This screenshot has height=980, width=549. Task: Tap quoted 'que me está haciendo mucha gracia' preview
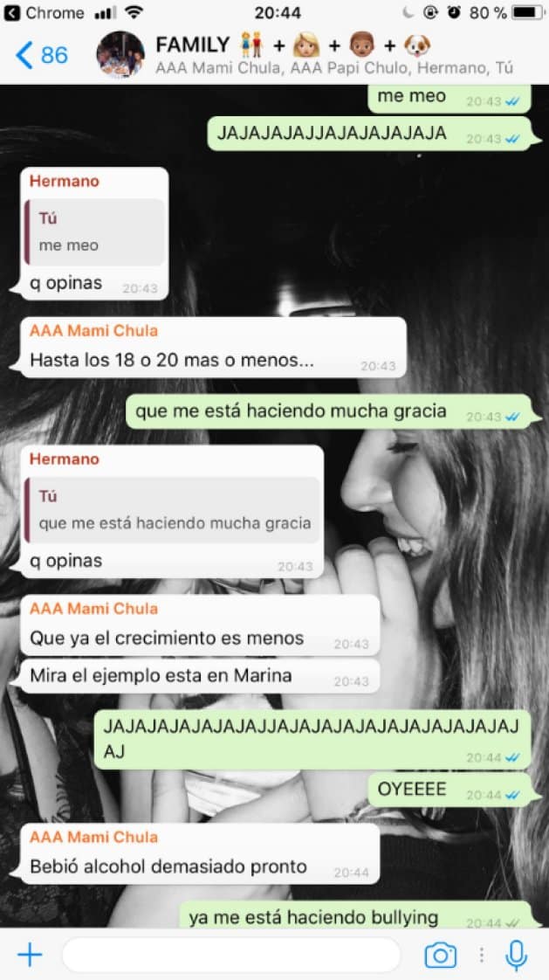(x=173, y=509)
